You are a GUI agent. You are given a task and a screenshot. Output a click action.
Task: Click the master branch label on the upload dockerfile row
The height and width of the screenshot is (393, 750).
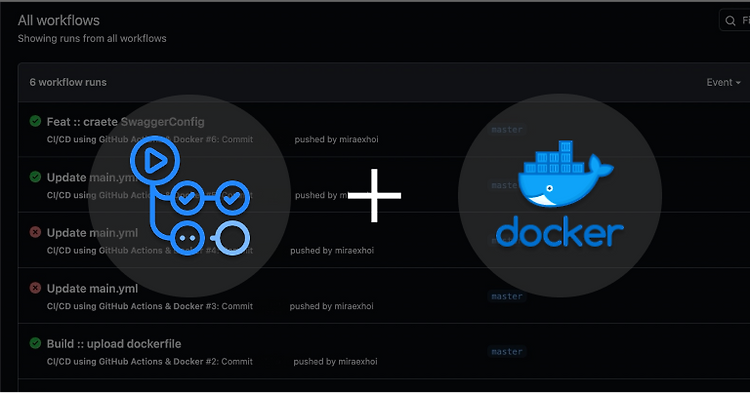click(507, 352)
